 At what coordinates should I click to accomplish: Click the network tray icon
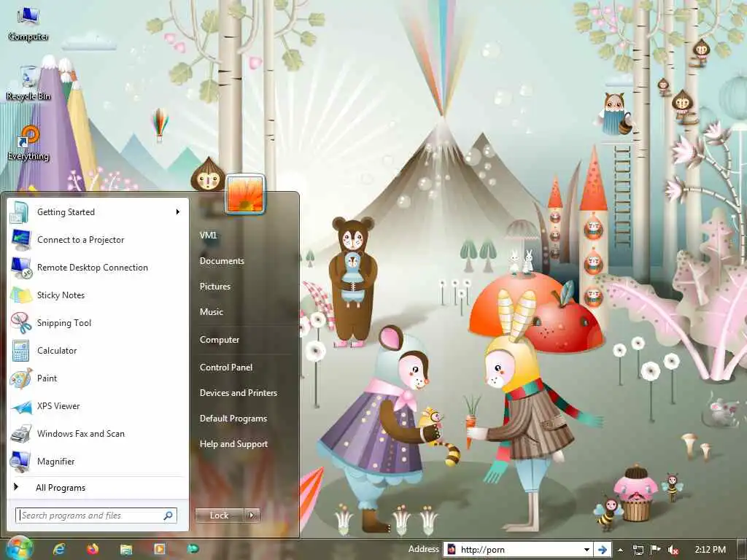[638, 550]
